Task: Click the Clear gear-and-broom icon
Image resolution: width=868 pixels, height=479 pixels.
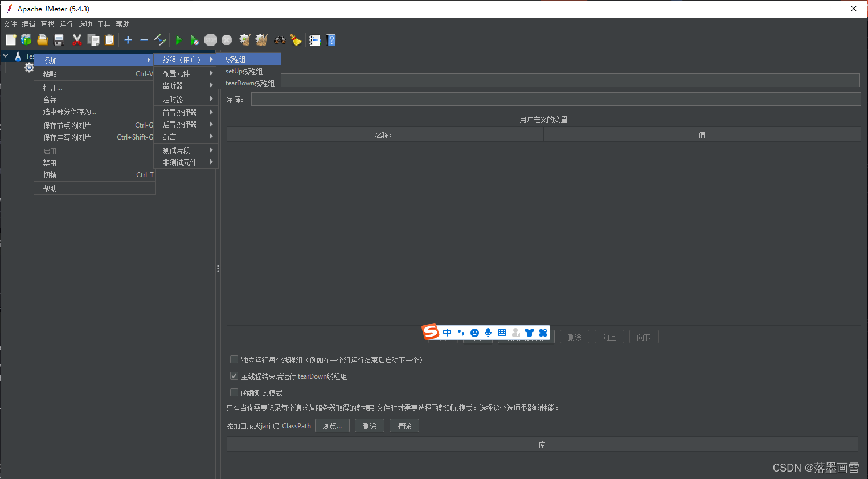Action: click(245, 40)
